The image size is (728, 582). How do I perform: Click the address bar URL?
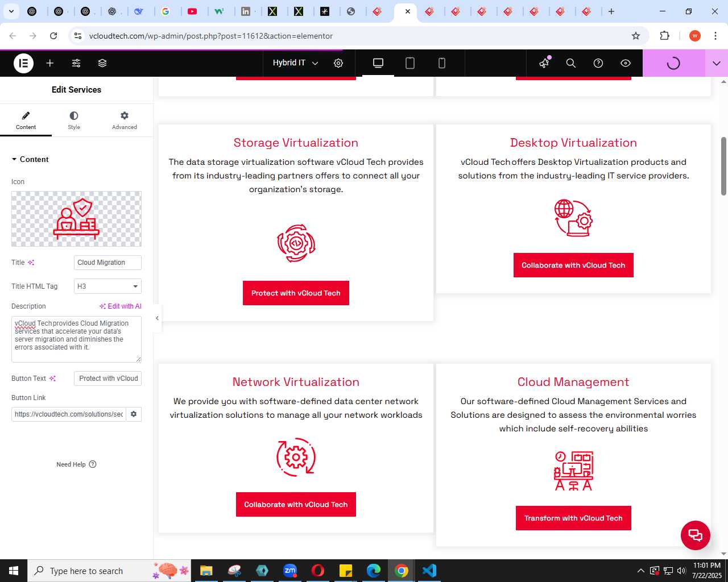coord(211,36)
